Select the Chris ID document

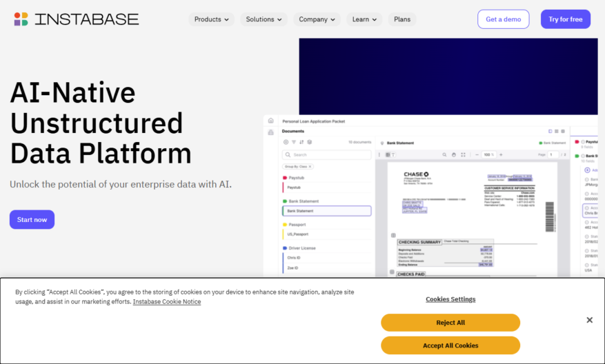click(327, 258)
